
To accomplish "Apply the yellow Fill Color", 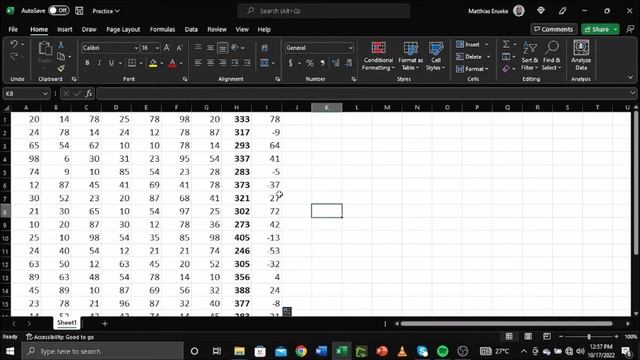I will (153, 63).
